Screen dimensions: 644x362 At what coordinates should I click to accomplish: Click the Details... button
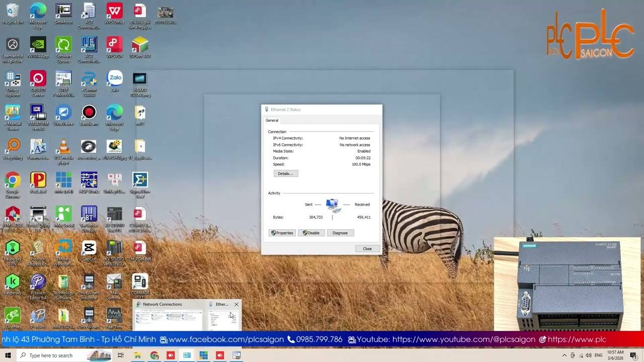(285, 173)
